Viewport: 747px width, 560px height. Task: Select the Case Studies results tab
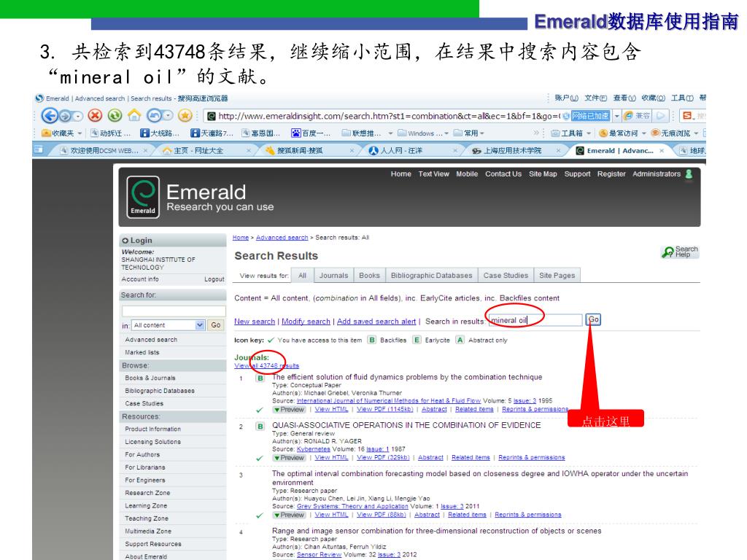pos(506,275)
